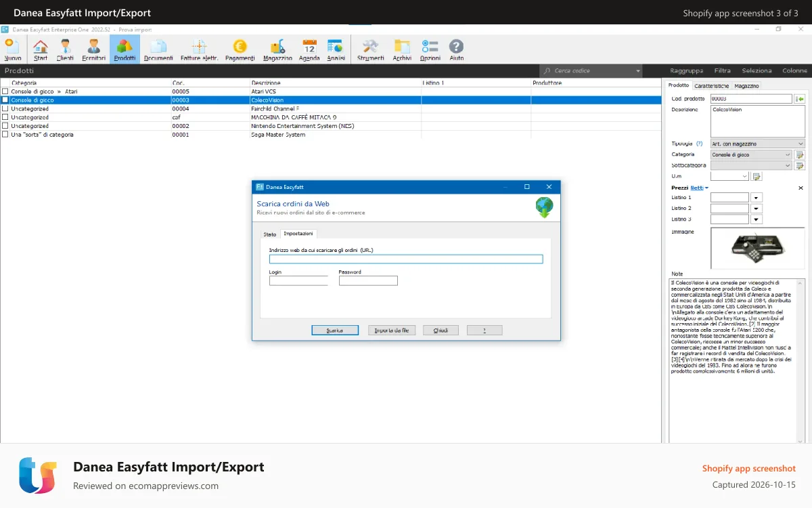Click the Password input field
This screenshot has height=508, width=812.
pyautogui.click(x=368, y=280)
